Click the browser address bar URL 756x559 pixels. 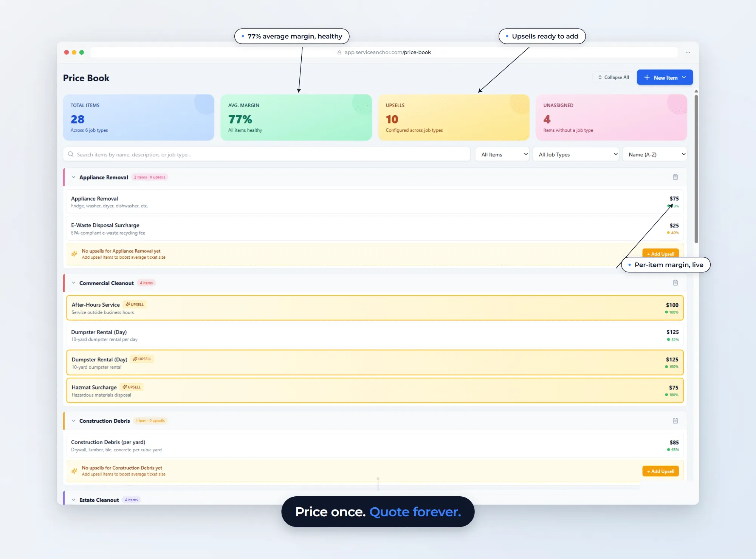387,53
